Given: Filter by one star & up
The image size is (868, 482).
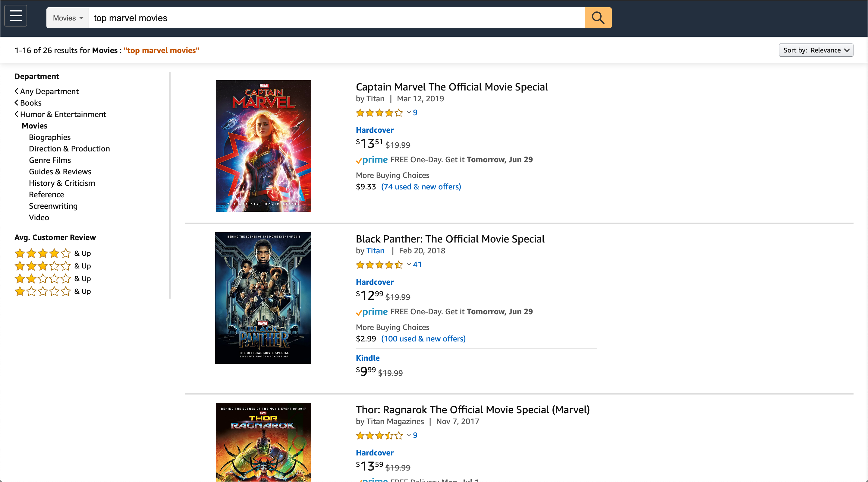Looking at the screenshot, I should 52,291.
